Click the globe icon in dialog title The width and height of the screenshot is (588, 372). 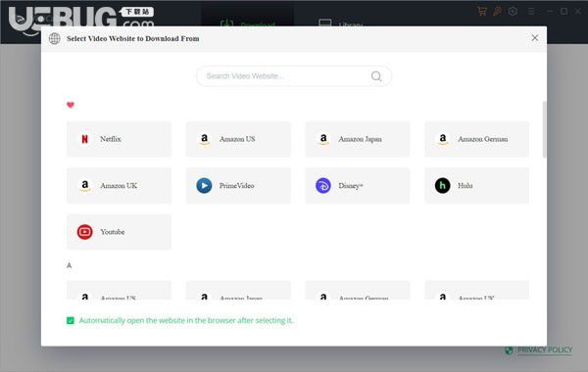(54, 38)
